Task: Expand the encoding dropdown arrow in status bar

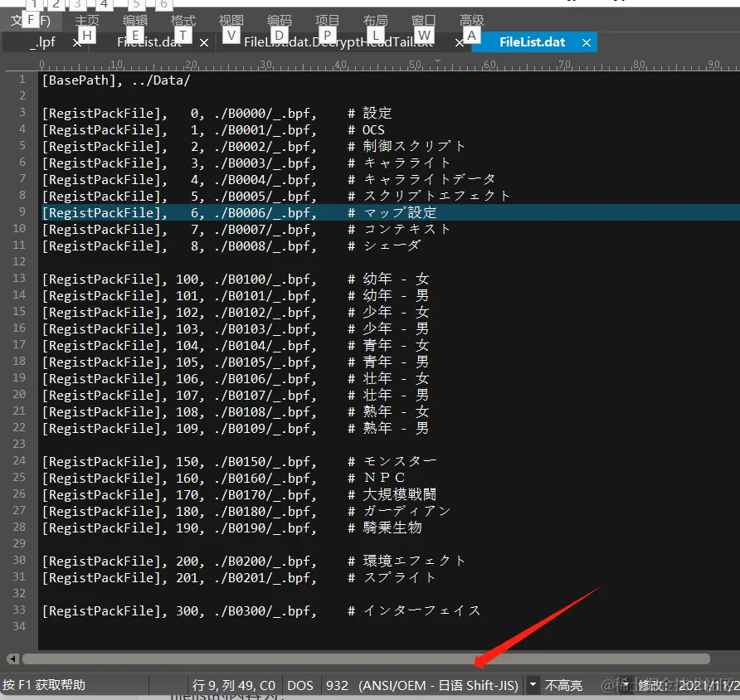Action: [x=533, y=684]
